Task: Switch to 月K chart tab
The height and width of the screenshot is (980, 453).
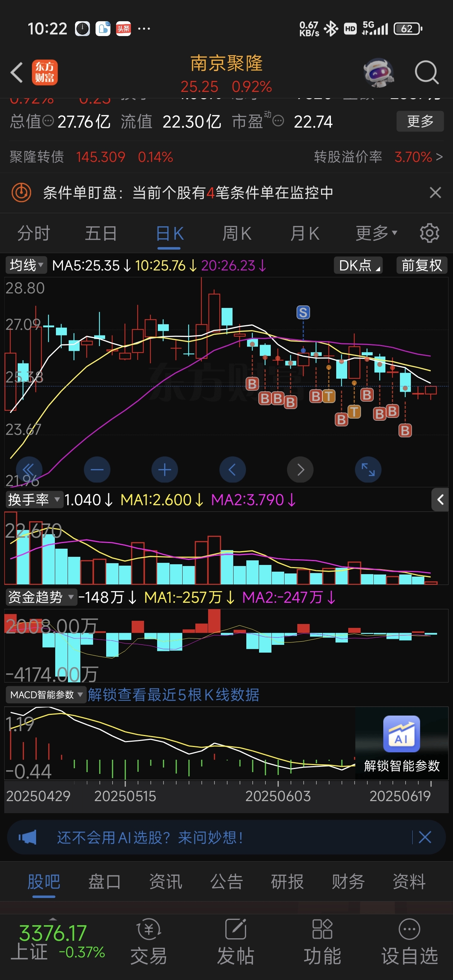Action: point(304,233)
